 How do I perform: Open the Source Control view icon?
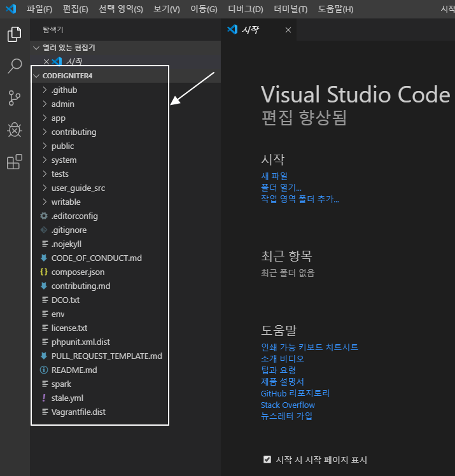pos(14,98)
